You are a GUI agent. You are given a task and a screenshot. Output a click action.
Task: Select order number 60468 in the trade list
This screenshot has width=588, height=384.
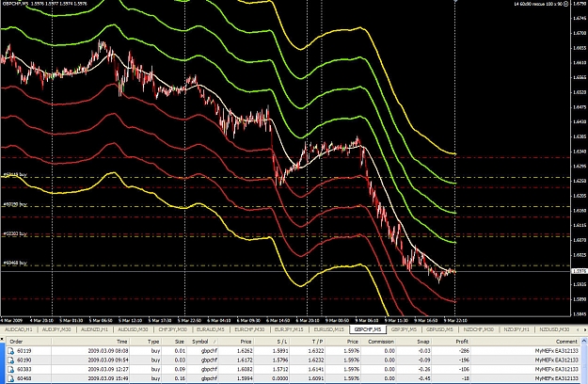coord(24,378)
